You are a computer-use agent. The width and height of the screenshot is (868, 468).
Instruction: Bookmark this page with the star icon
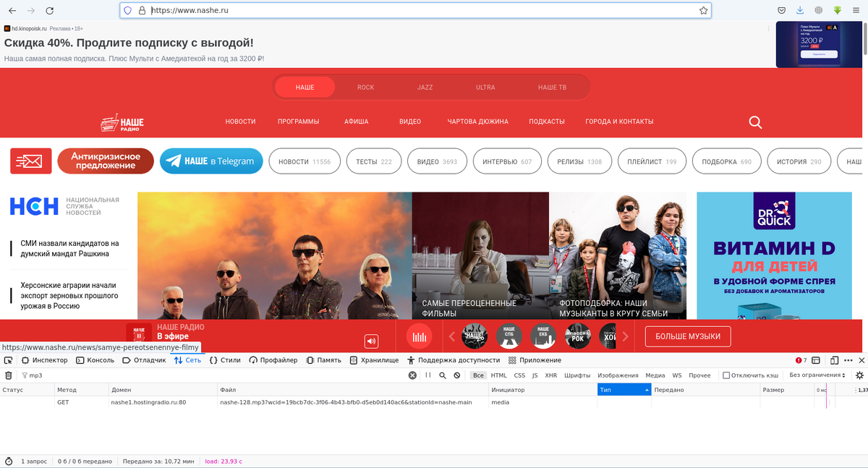coord(703,11)
